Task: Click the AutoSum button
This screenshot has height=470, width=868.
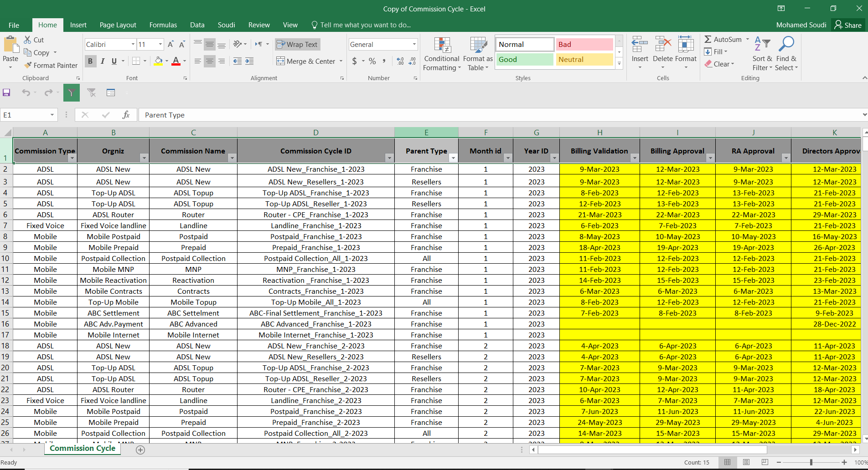Action: 723,40
